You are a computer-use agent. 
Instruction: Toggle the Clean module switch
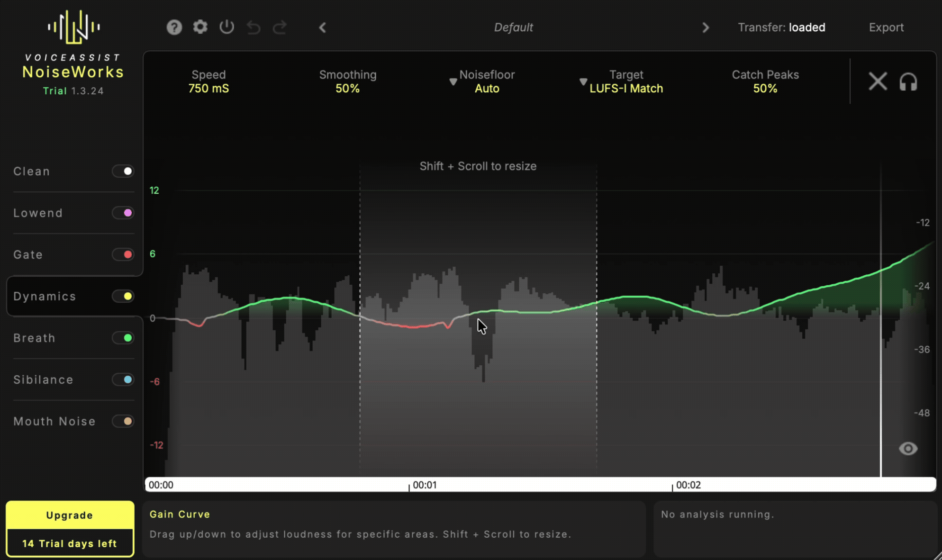click(123, 171)
